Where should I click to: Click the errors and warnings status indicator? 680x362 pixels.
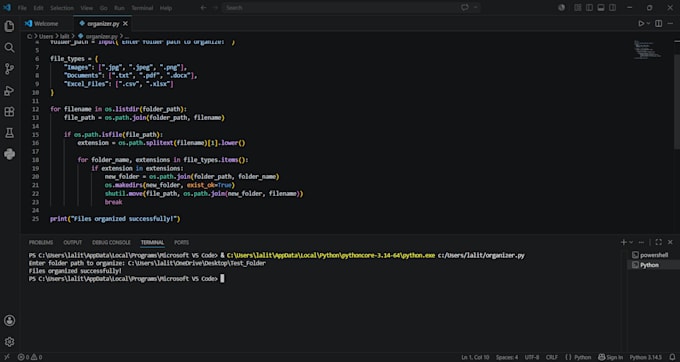click(30, 357)
